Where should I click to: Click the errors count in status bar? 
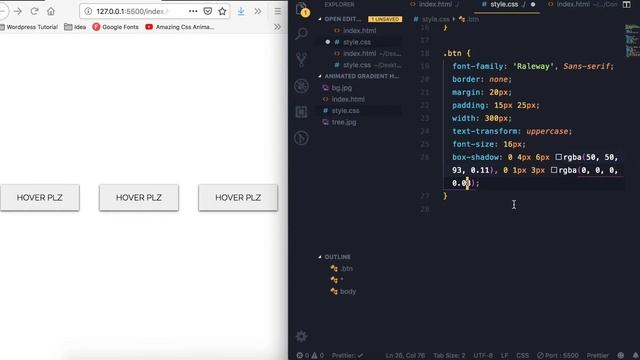(303, 356)
